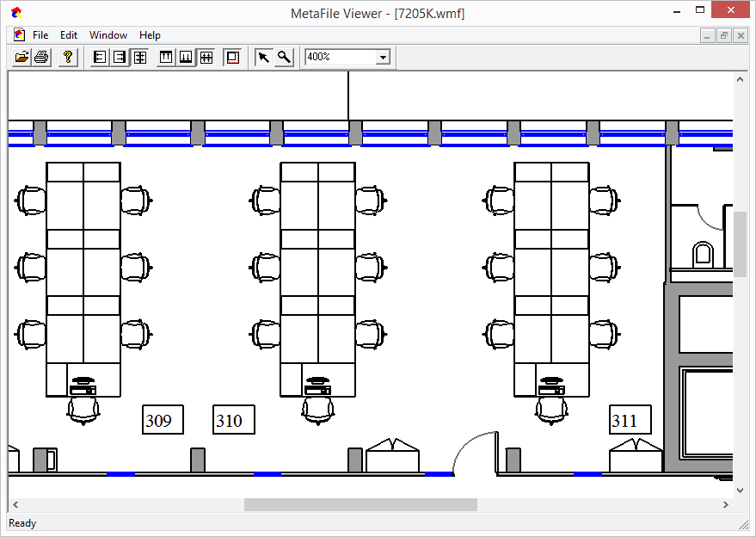Open the zoom percentage dropdown
This screenshot has width=756, height=537.
[x=382, y=57]
